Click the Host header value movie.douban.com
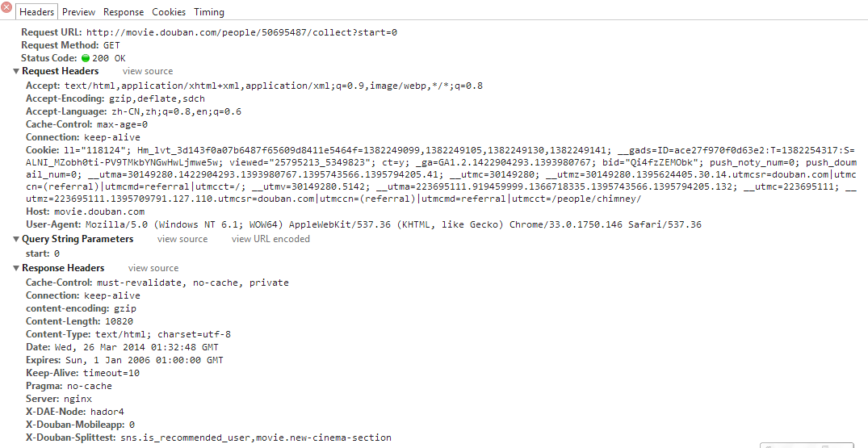868x448 pixels. 99,211
